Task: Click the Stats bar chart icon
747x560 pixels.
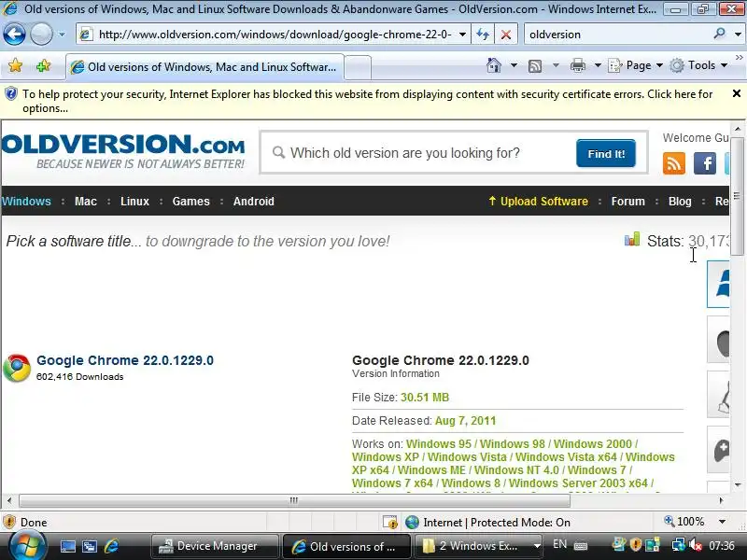Action: point(632,239)
